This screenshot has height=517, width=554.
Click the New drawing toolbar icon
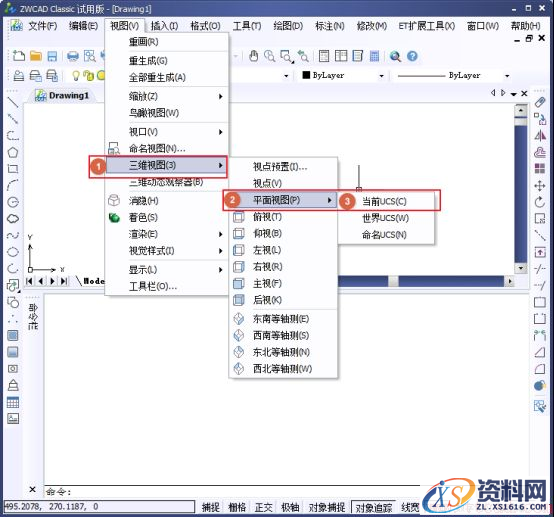(x=18, y=56)
